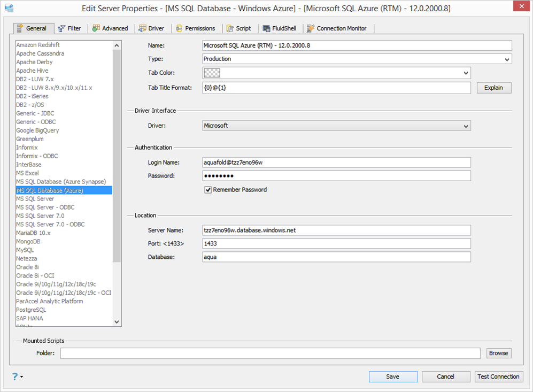Click the Advanced tab icon
This screenshot has height=392, width=533.
click(96, 28)
